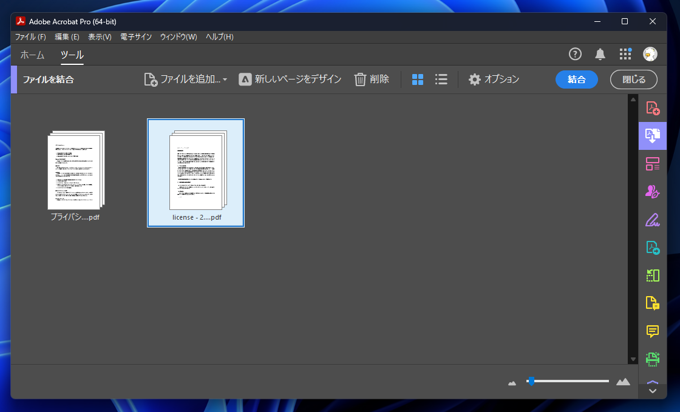Viewport: 680px width, 412px height.
Task: Open the Help question mark icon
Action: pyautogui.click(x=575, y=54)
